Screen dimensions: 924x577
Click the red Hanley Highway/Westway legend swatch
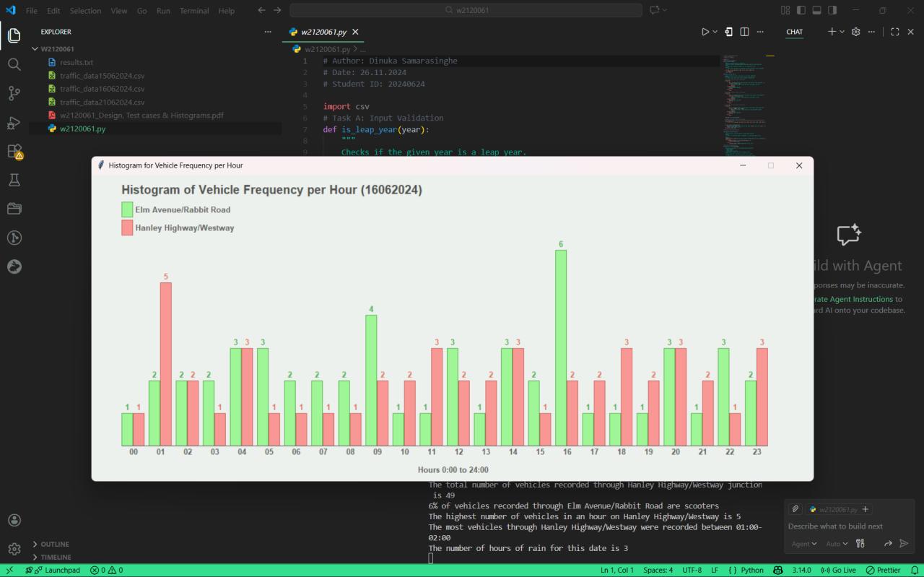point(127,227)
